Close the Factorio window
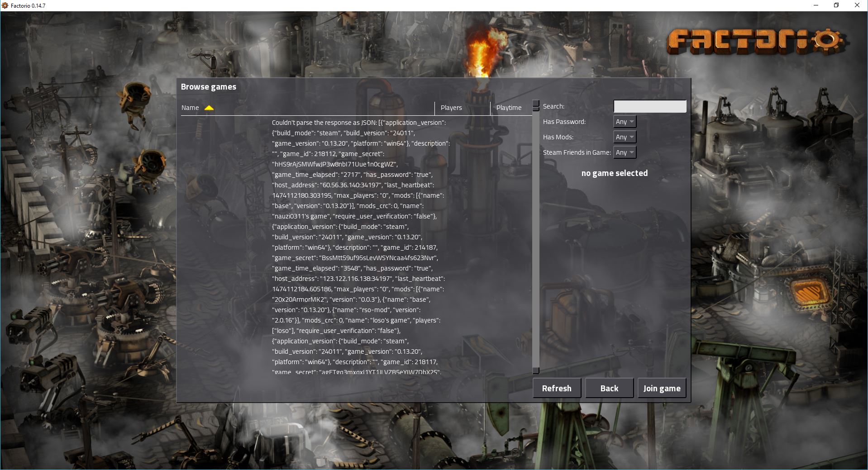The image size is (868, 470). click(857, 5)
